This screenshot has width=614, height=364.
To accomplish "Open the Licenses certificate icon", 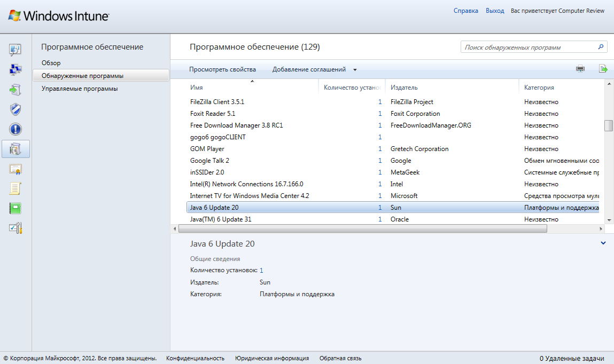I will point(15,169).
